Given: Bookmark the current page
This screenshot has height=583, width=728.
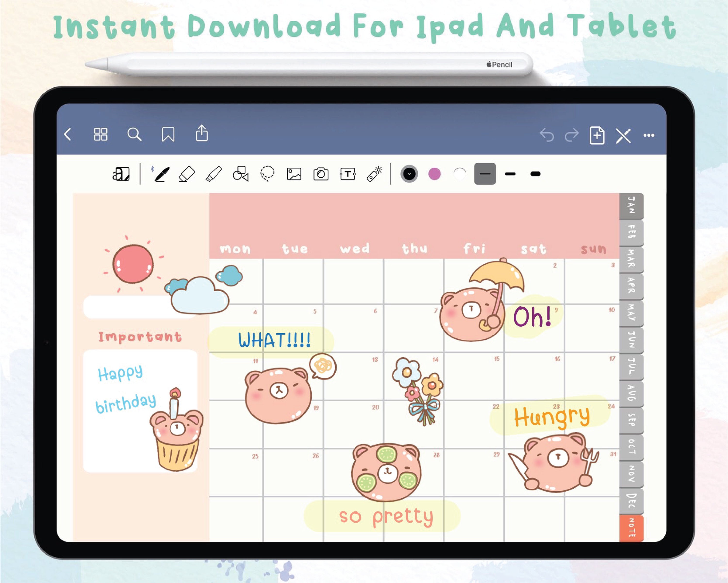Looking at the screenshot, I should pos(168,134).
